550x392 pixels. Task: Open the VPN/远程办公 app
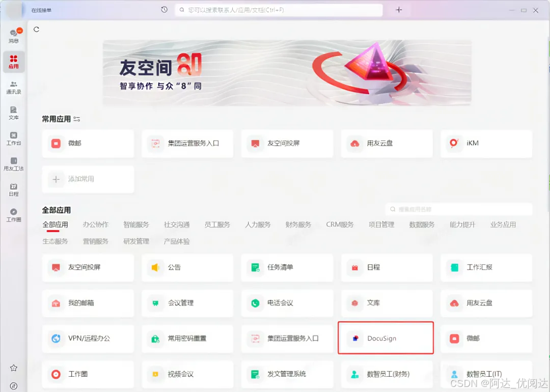88,339
